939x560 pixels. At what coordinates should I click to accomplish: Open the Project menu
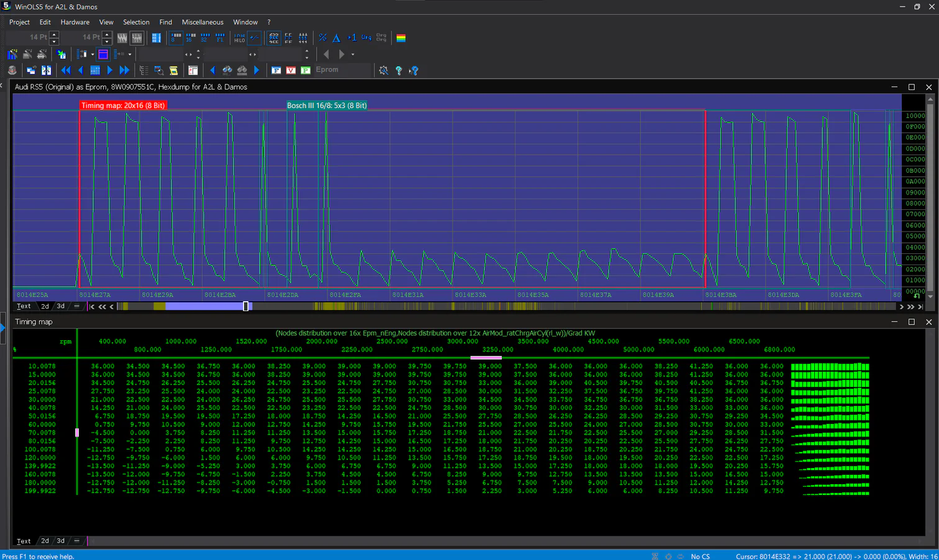coord(19,22)
